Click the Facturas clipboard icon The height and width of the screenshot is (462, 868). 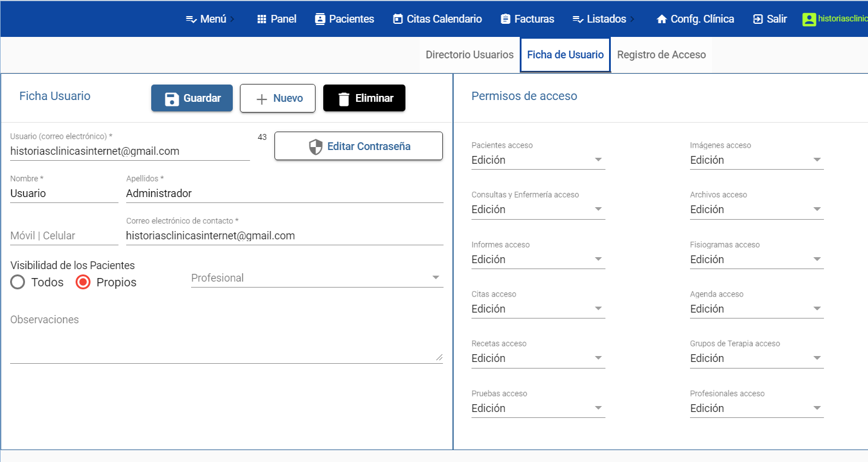[505, 19]
